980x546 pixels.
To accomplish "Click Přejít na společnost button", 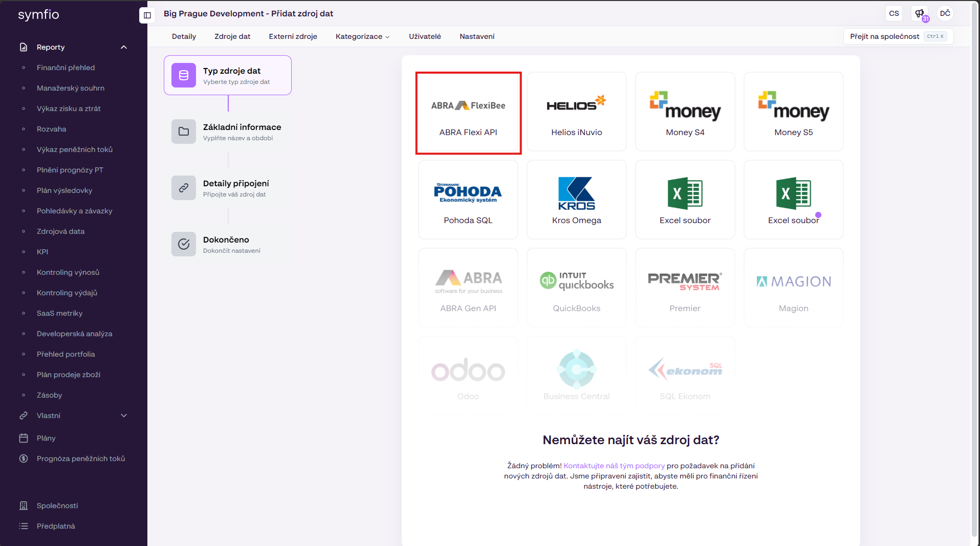I will pyautogui.click(x=898, y=36).
